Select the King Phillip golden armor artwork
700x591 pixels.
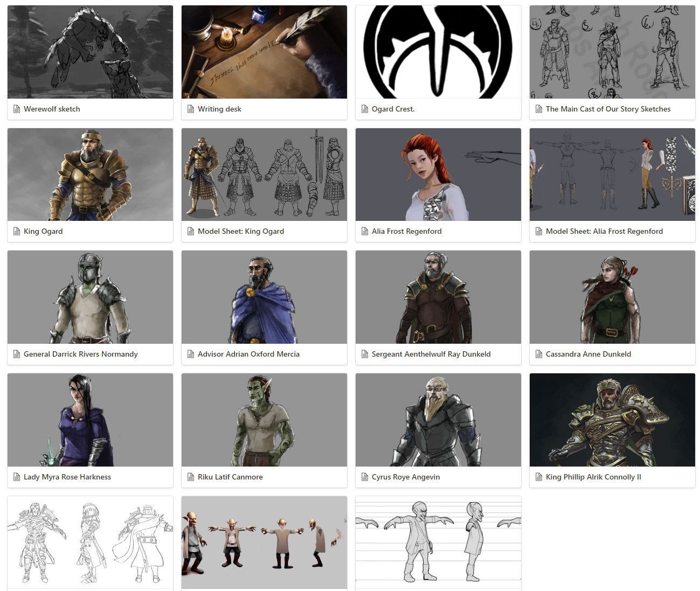point(612,420)
